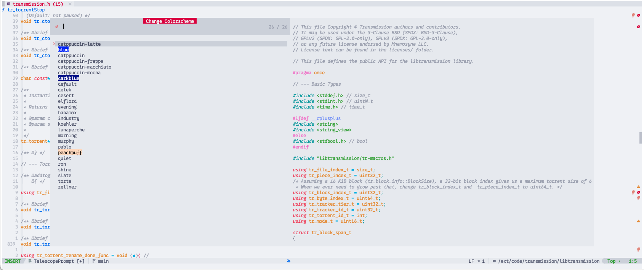Image resolution: width=644 pixels, height=270 pixels.
Task: Choose the habamax colorscheme entry
Action: click(67, 113)
